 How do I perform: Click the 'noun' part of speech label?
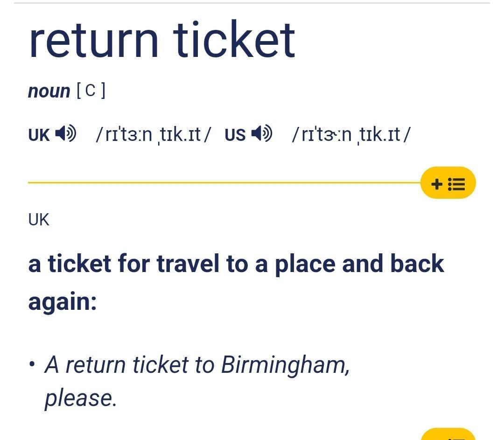pos(49,91)
